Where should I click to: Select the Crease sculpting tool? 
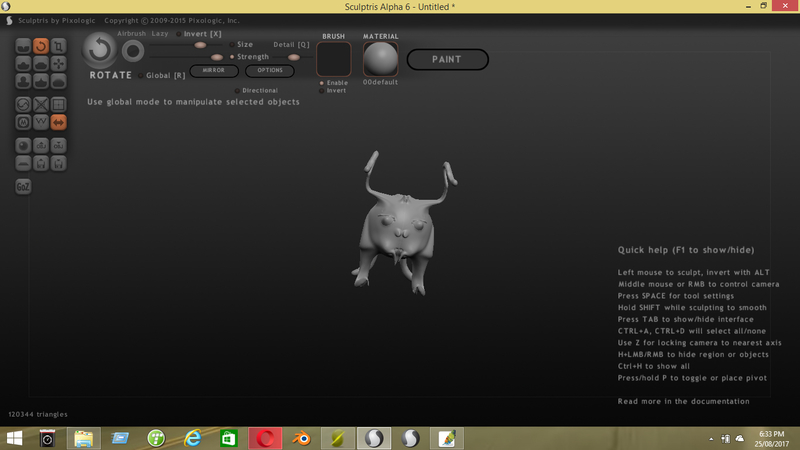click(x=23, y=46)
